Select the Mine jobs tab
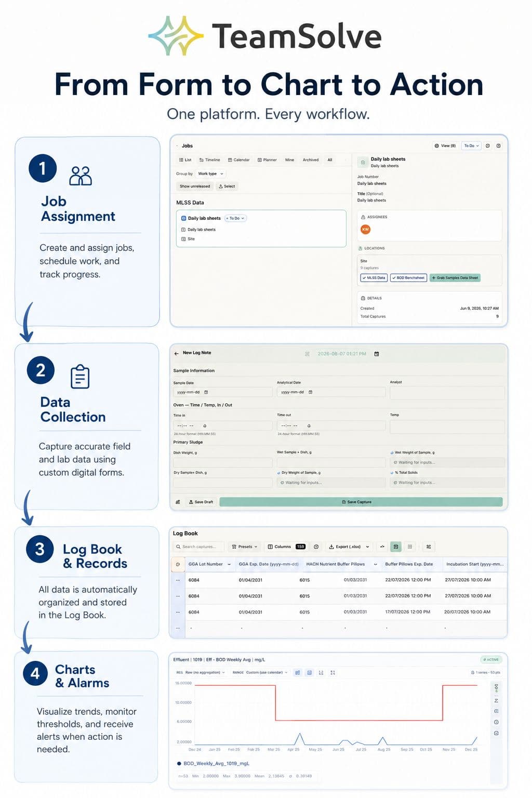This screenshot has width=532, height=798. pos(290,160)
